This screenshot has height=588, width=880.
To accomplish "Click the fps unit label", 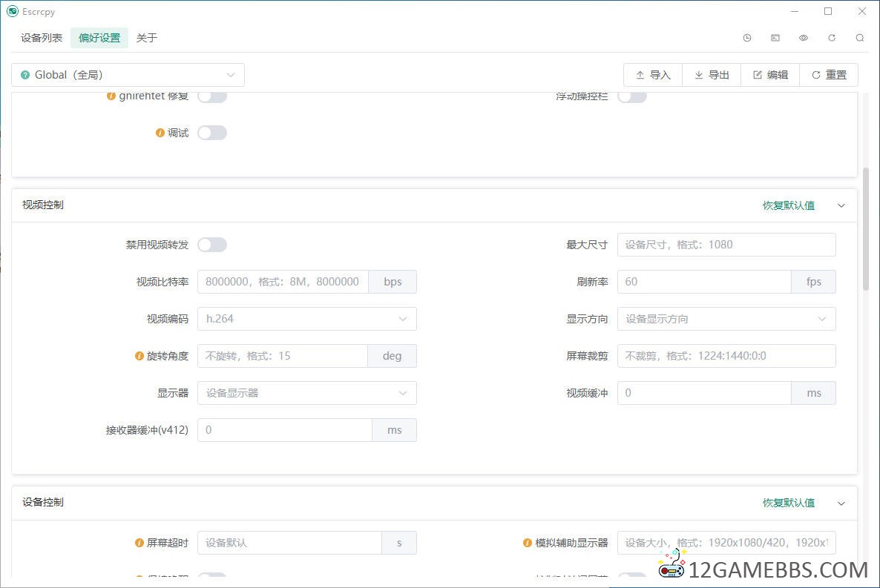I will (814, 282).
